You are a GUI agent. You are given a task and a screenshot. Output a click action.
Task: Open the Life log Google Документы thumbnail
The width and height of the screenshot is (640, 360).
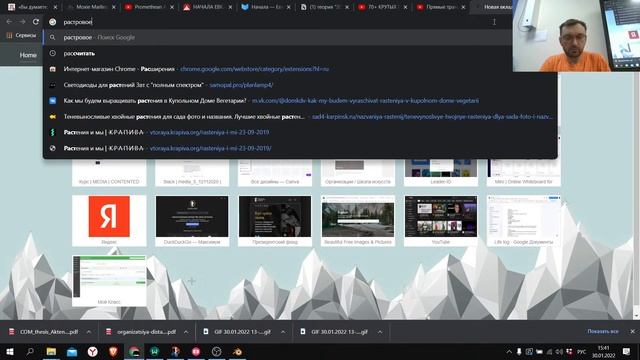[x=524, y=220]
